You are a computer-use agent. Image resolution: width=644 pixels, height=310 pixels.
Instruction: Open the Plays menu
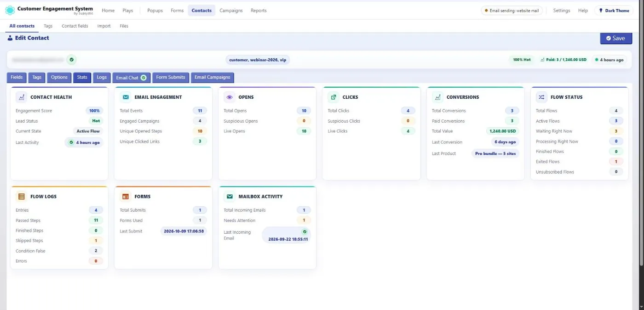(128, 11)
